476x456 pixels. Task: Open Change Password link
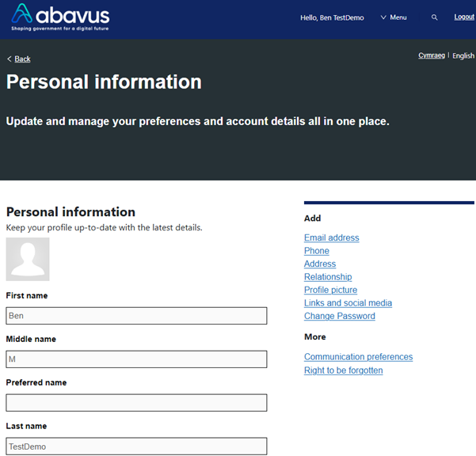point(340,316)
